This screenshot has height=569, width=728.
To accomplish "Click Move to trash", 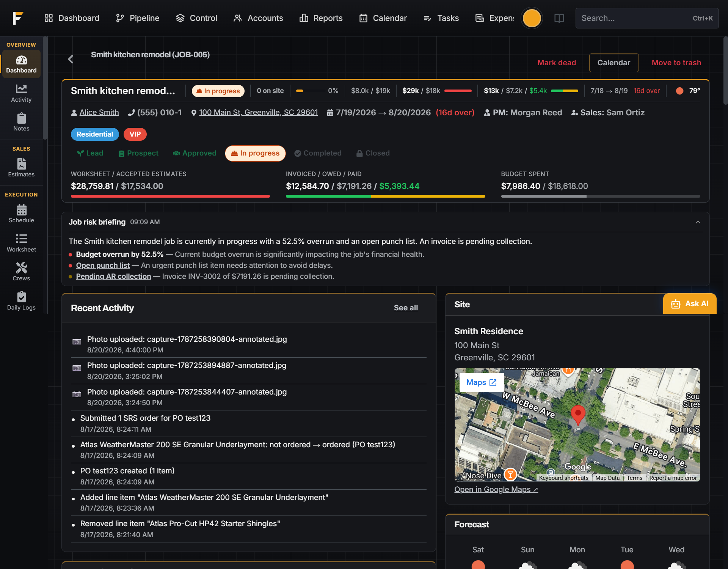I will (676, 63).
